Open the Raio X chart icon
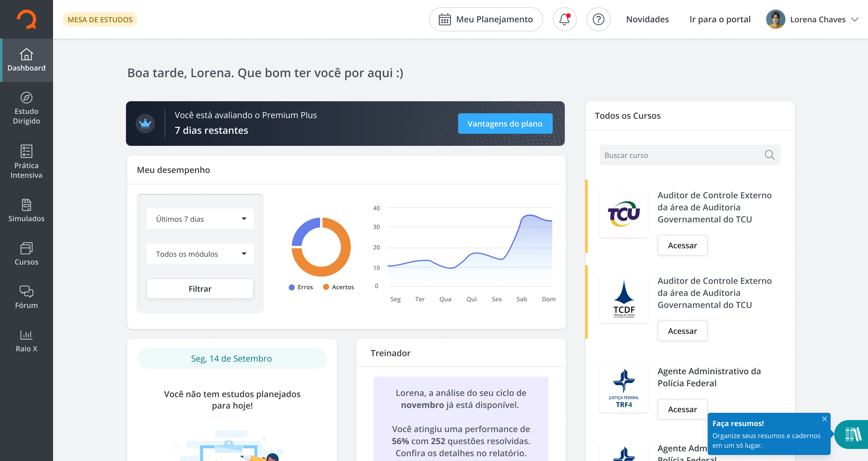 click(x=26, y=335)
